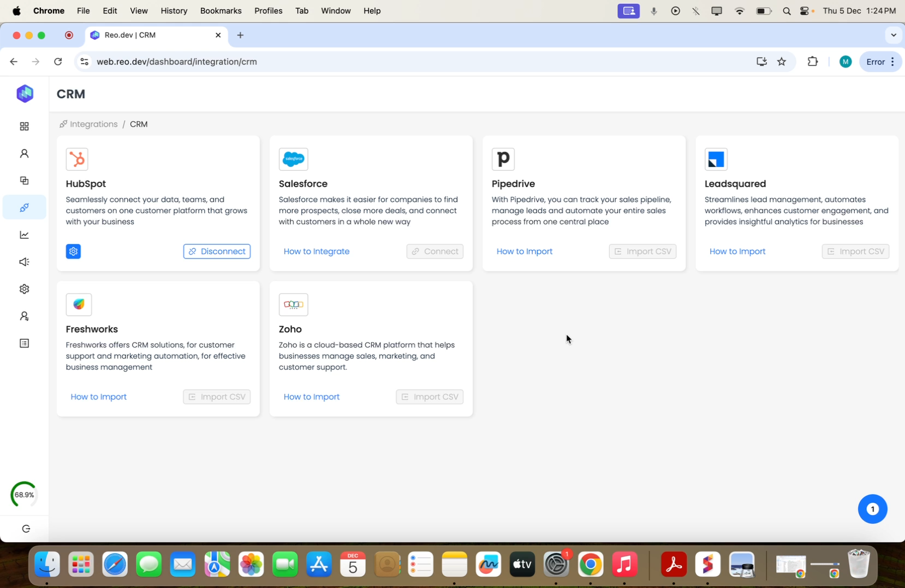This screenshot has width=905, height=588.
Task: Bookmark this page with star icon
Action: point(782,62)
